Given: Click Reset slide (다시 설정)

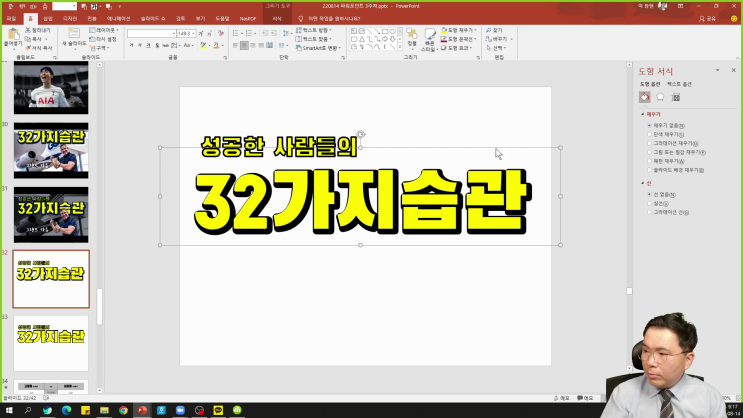Looking at the screenshot, I should point(103,39).
